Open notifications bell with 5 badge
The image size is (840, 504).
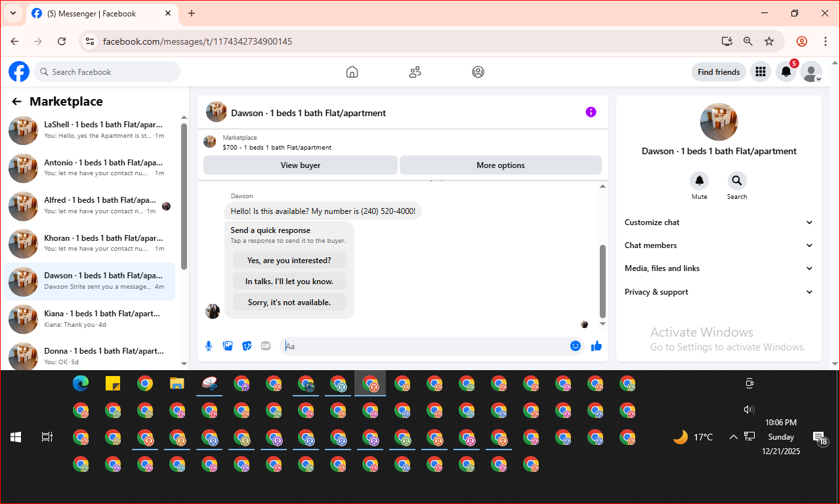click(x=786, y=72)
